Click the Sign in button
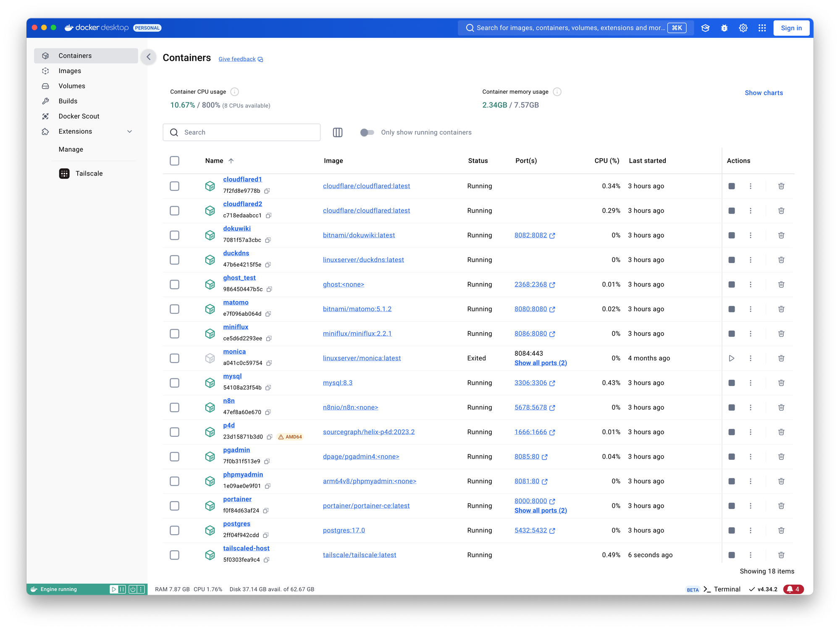This screenshot has width=840, height=630. [791, 28]
